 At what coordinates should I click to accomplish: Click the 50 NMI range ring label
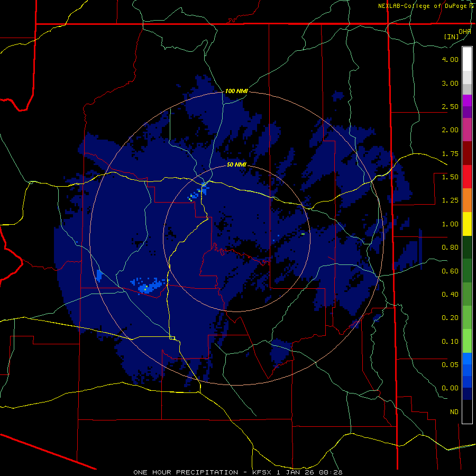[236, 165]
